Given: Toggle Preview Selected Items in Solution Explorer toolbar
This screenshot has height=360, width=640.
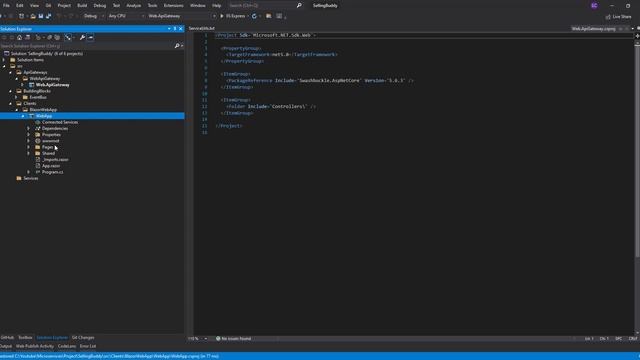Looking at the screenshot, I should click(91, 38).
